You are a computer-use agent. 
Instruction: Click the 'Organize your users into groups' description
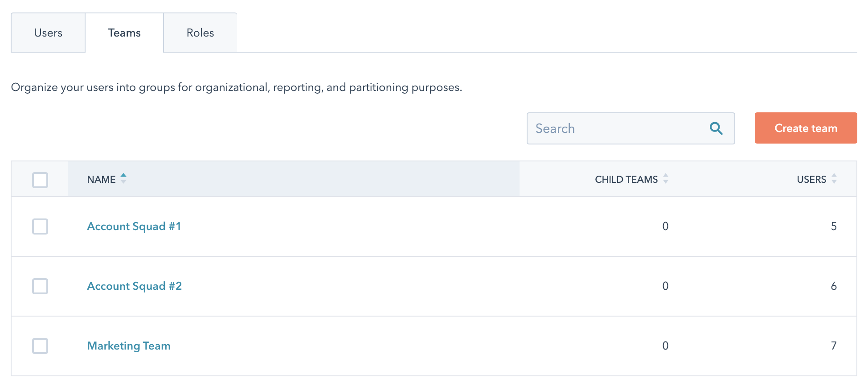237,87
